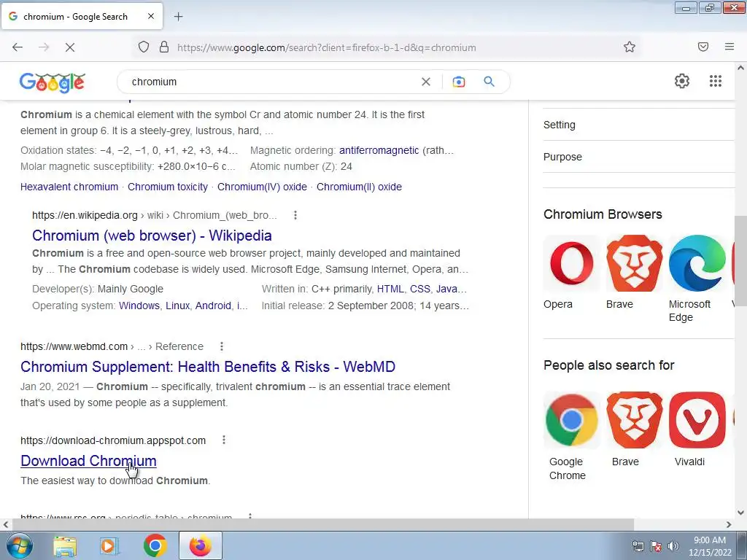Viewport: 747px width, 560px height.
Task: Click the Firefox taskbar button
Action: [x=200, y=545]
